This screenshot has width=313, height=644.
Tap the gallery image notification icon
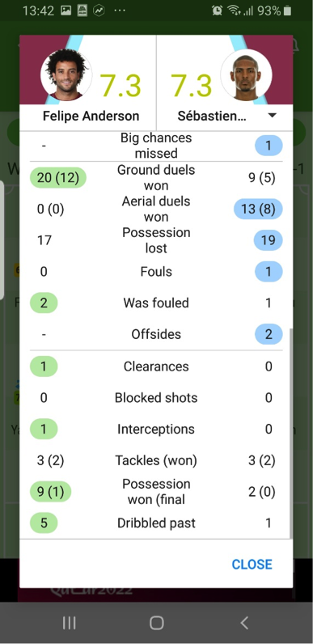(66, 11)
